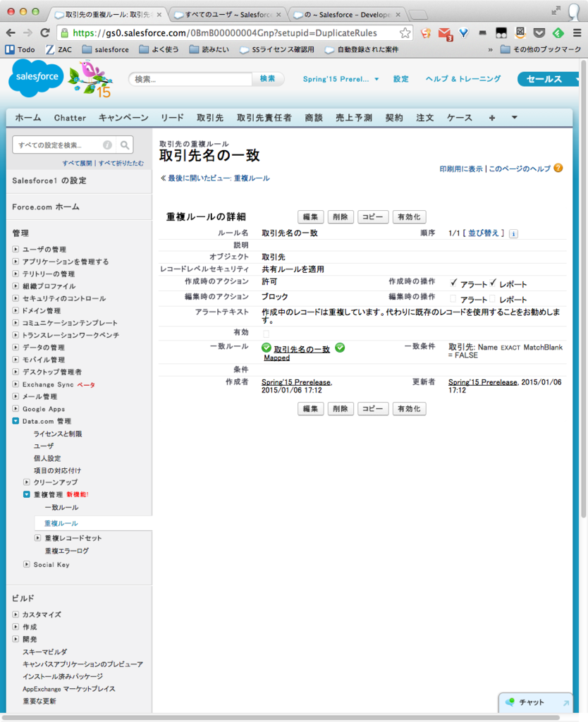This screenshot has width=588, height=722.
Task: Toggle 編集時の操作 アラート checkbox
Action: point(453,298)
